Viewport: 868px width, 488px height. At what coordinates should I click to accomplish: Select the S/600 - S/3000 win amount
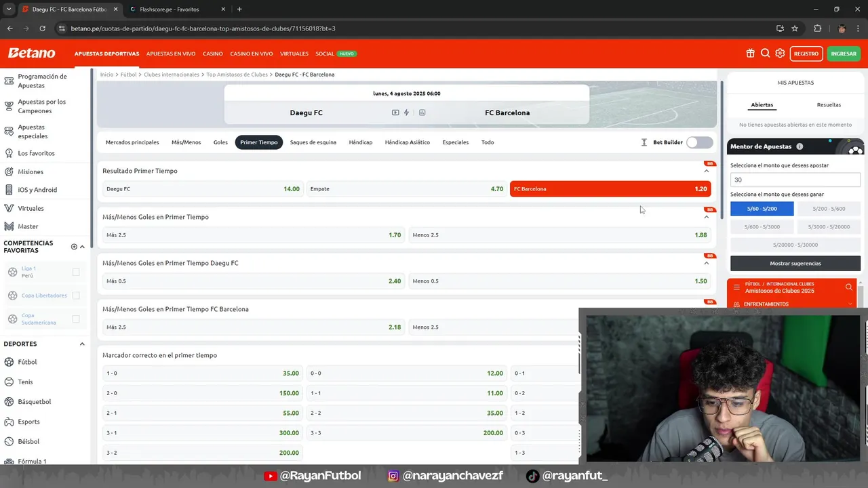coord(762,227)
